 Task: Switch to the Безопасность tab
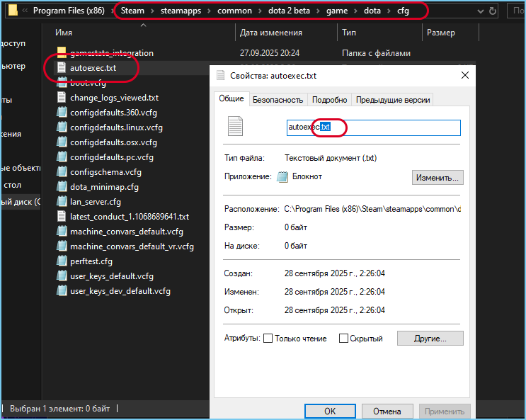coord(278,100)
